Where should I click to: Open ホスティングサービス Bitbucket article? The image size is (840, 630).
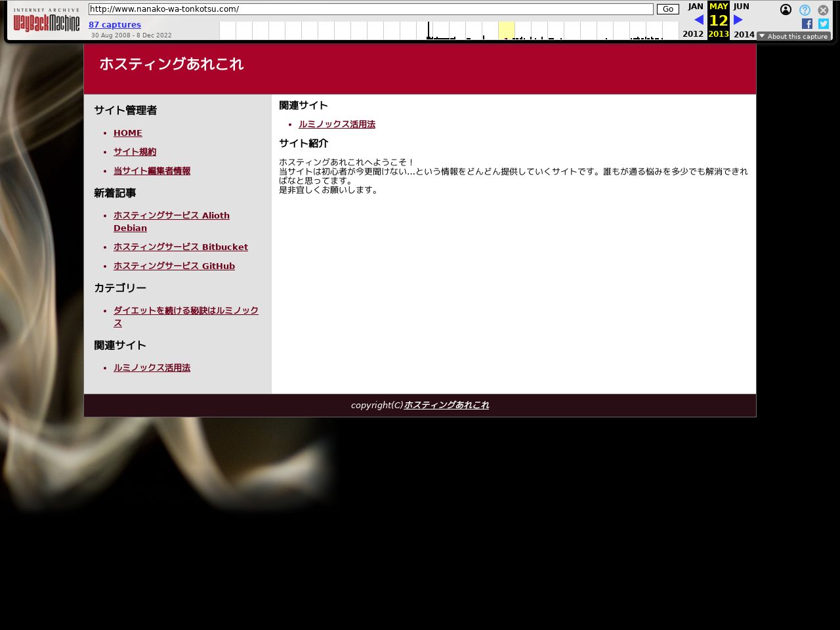click(180, 247)
